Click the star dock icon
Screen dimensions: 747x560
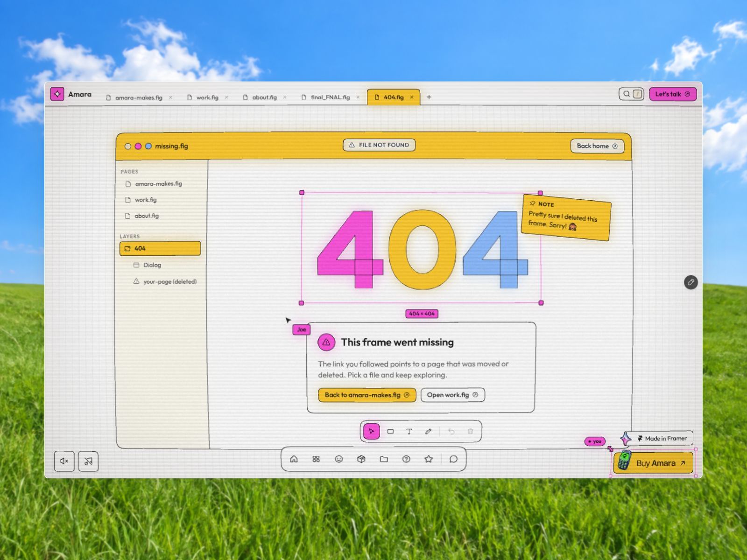(429, 459)
